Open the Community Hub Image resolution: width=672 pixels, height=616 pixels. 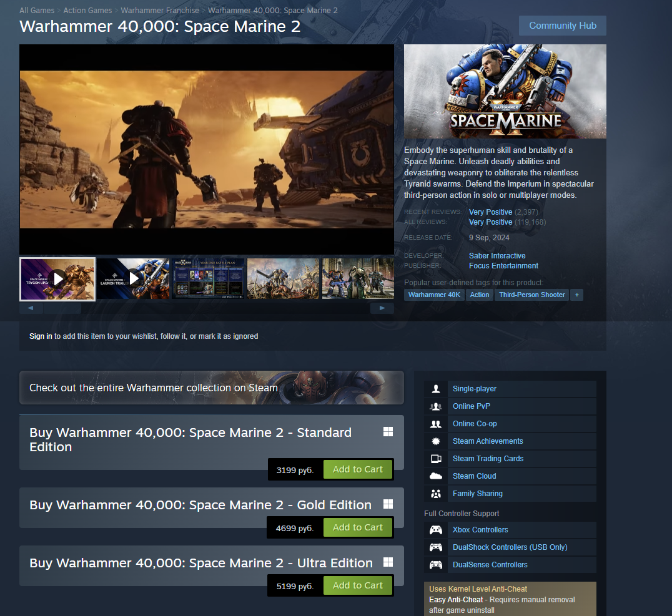click(562, 26)
